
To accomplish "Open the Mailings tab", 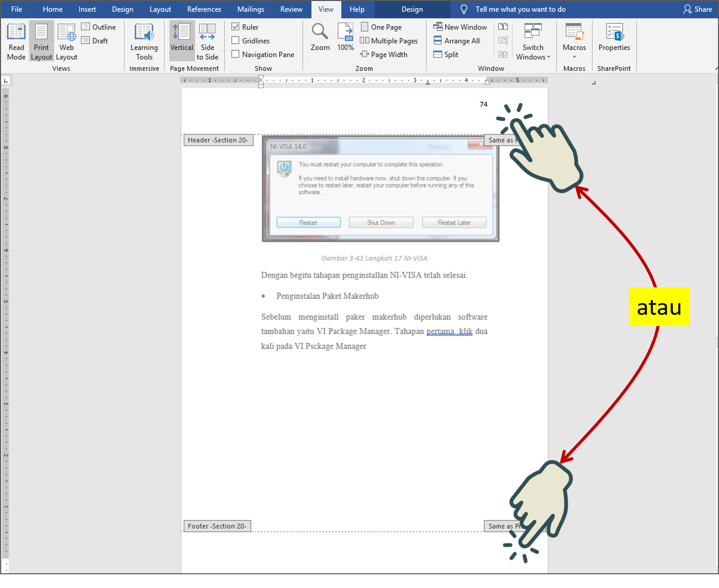I will (250, 9).
